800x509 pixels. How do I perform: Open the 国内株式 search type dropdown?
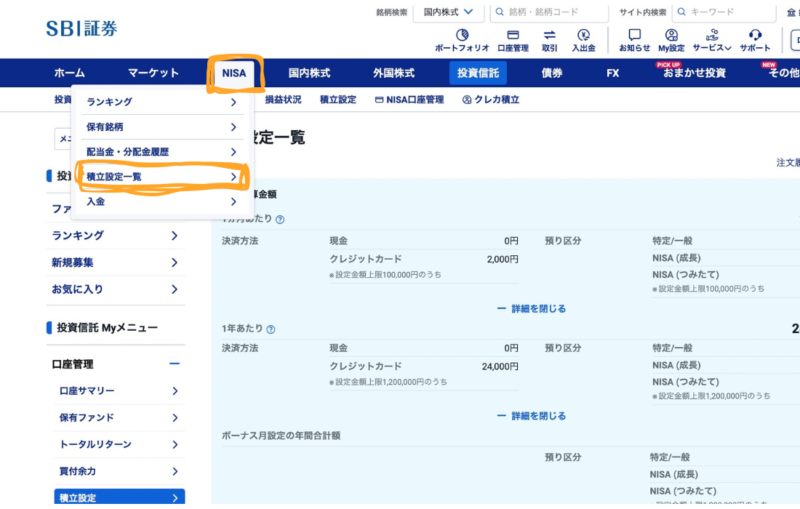point(447,12)
